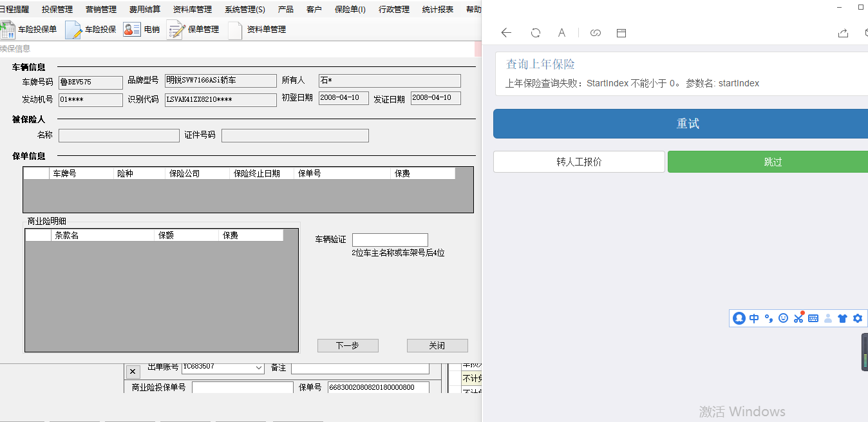
Task: Click the 被保险人 名称 field
Action: tap(119, 135)
